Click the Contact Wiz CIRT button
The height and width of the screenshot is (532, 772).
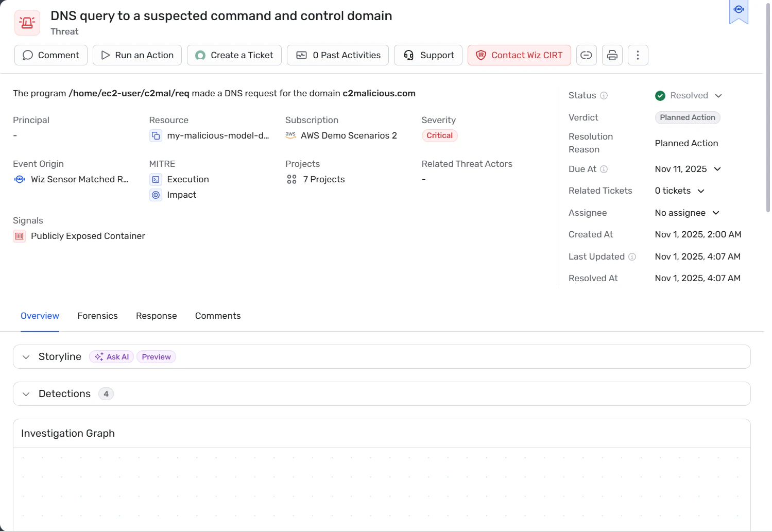click(x=519, y=55)
